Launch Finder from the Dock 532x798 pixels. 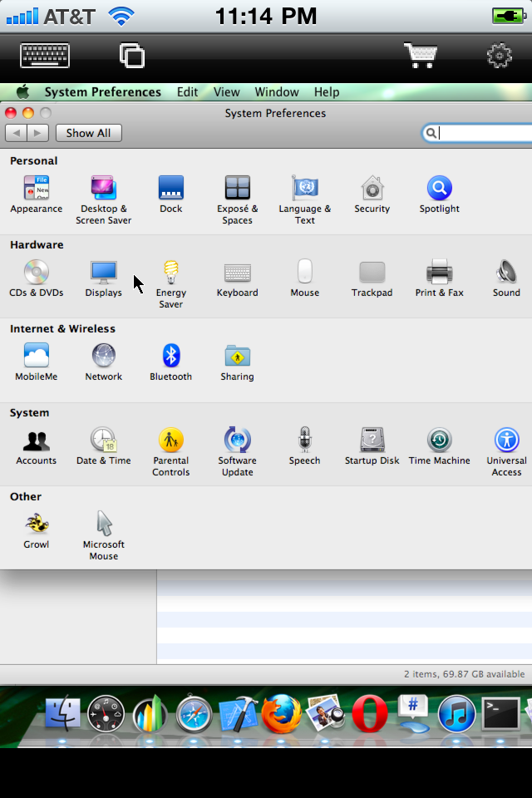coord(62,713)
